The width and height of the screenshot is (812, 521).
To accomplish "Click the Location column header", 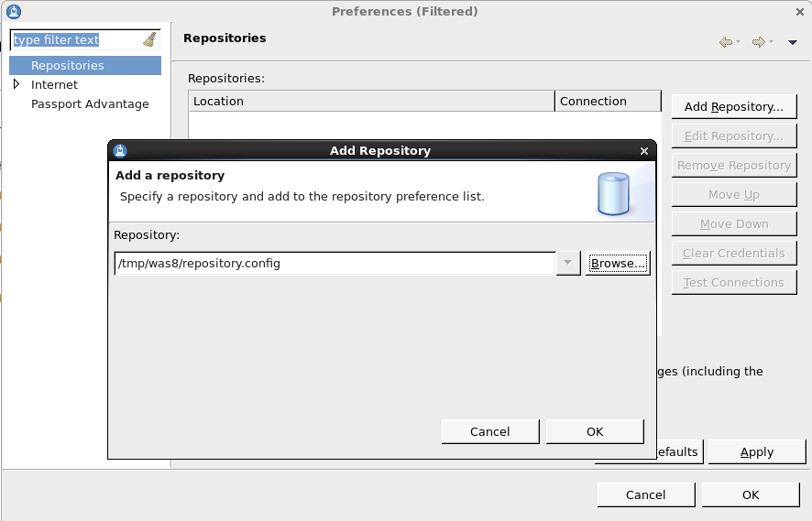I will coord(372,102).
